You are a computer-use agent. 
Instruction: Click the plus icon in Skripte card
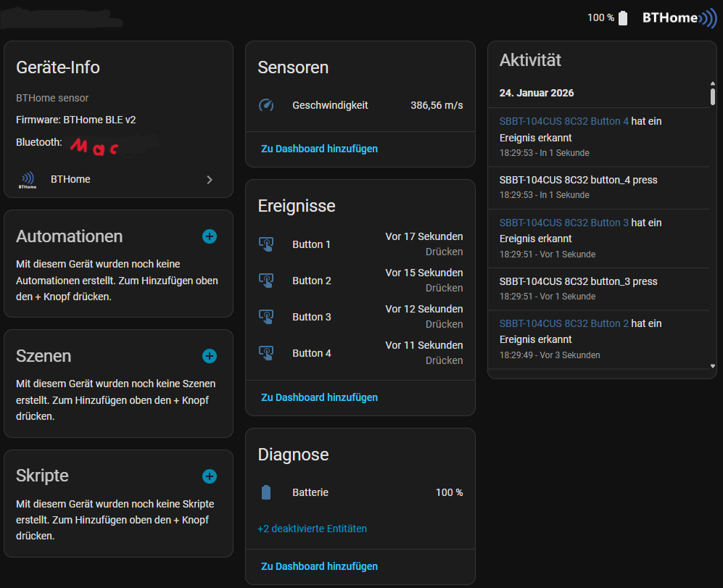pos(210,476)
